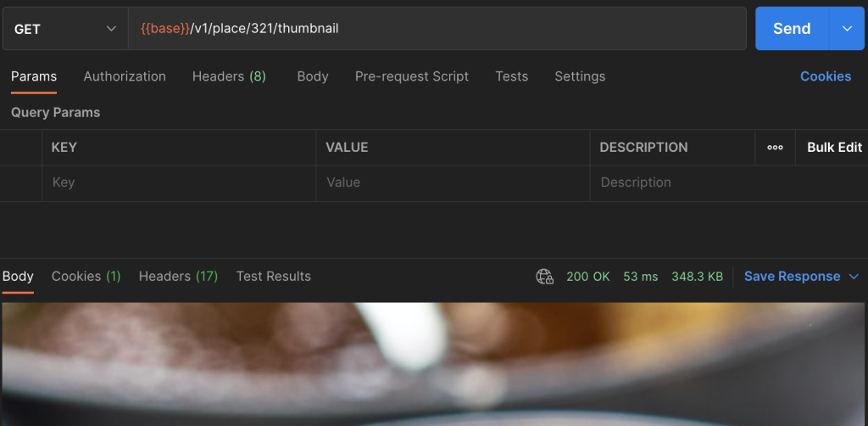Open the Headers (8) request tab

coord(229,76)
